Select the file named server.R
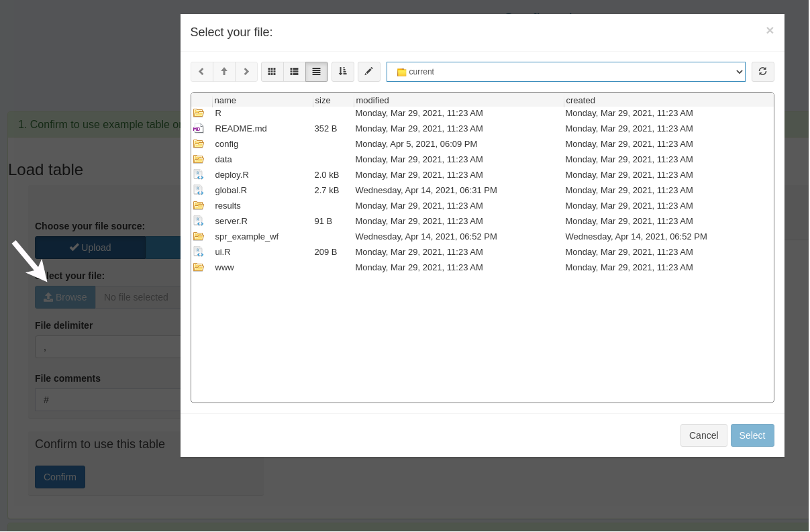810x532 pixels. (x=232, y=221)
